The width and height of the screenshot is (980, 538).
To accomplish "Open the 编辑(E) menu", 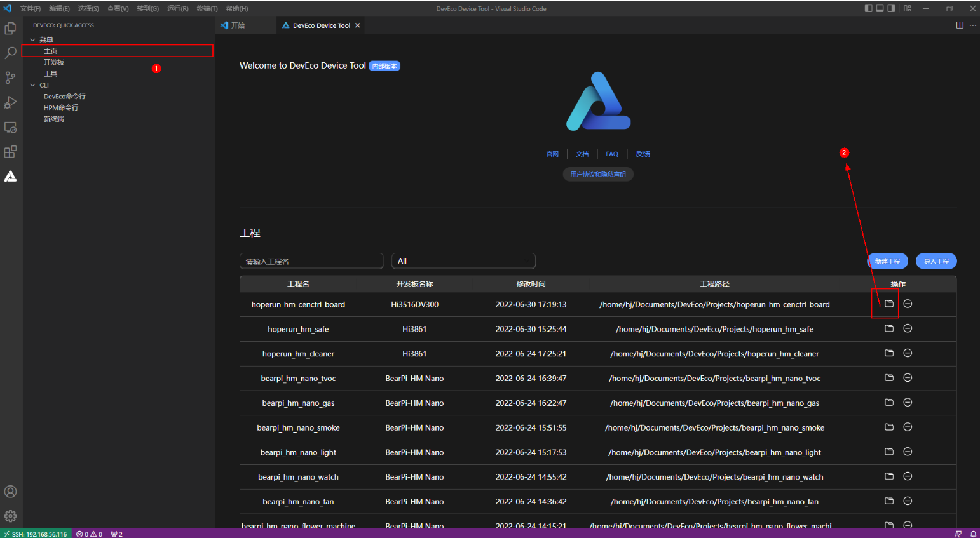I will [x=59, y=8].
